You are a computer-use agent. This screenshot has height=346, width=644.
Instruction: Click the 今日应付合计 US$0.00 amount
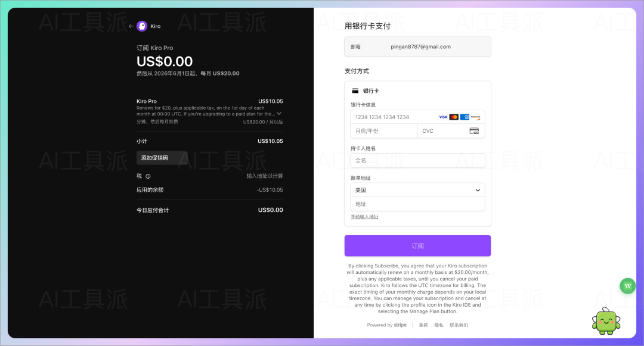[x=270, y=210]
